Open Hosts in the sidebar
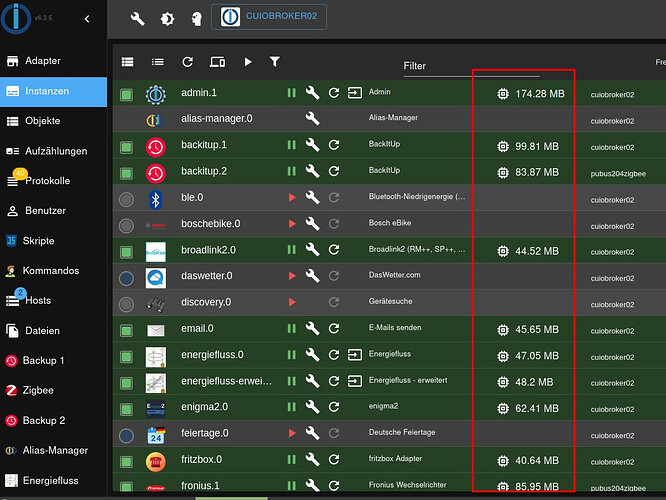Viewport: 666px width, 500px height. point(54,301)
